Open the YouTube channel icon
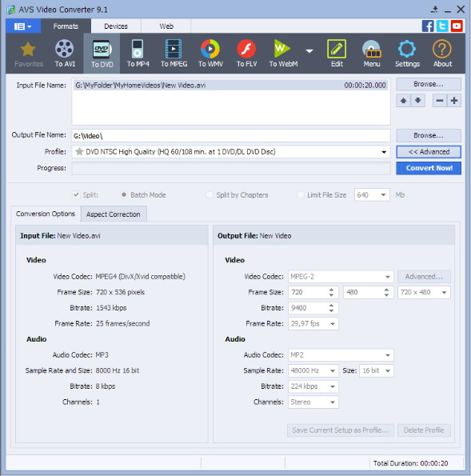Image resolution: width=471 pixels, height=476 pixels. click(x=457, y=26)
